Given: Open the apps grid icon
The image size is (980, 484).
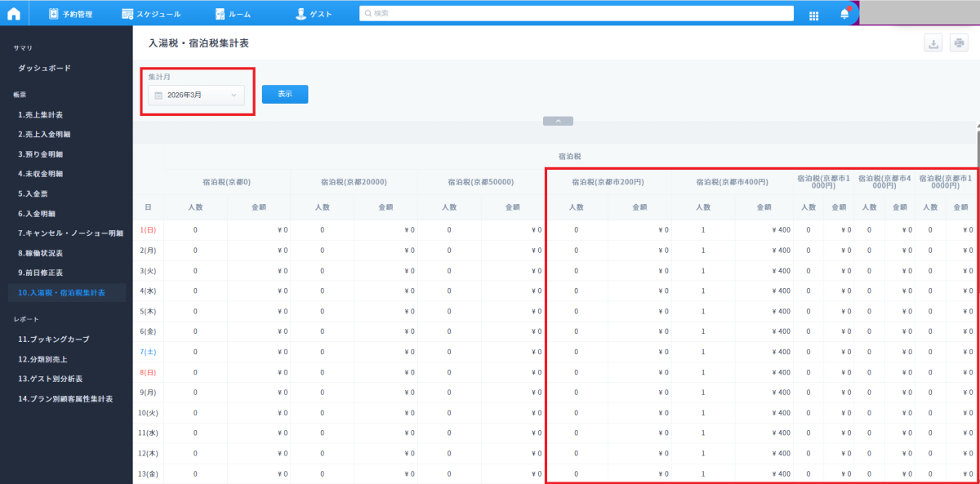Looking at the screenshot, I should click(x=813, y=15).
